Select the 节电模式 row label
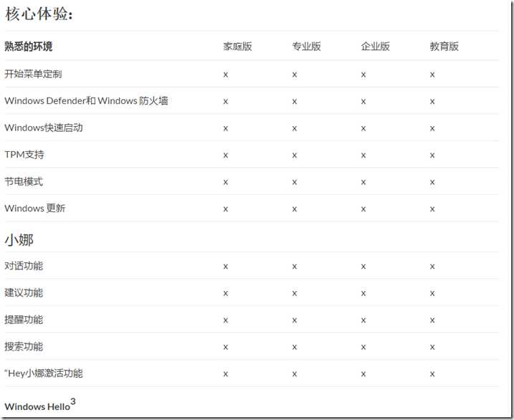 (x=24, y=181)
